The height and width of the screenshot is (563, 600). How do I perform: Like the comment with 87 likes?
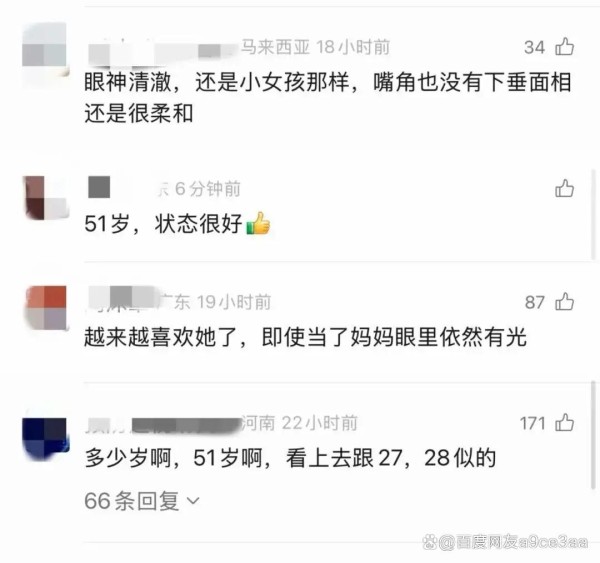click(564, 302)
